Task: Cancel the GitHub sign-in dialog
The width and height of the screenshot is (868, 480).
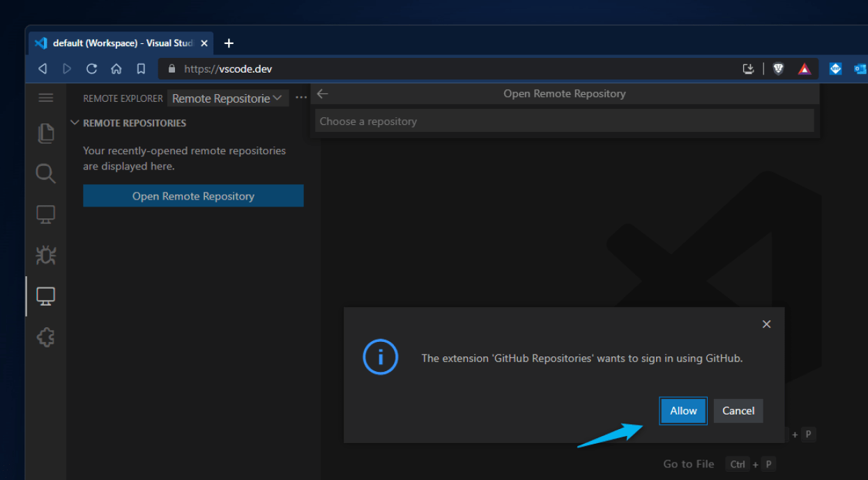Action: (x=738, y=411)
